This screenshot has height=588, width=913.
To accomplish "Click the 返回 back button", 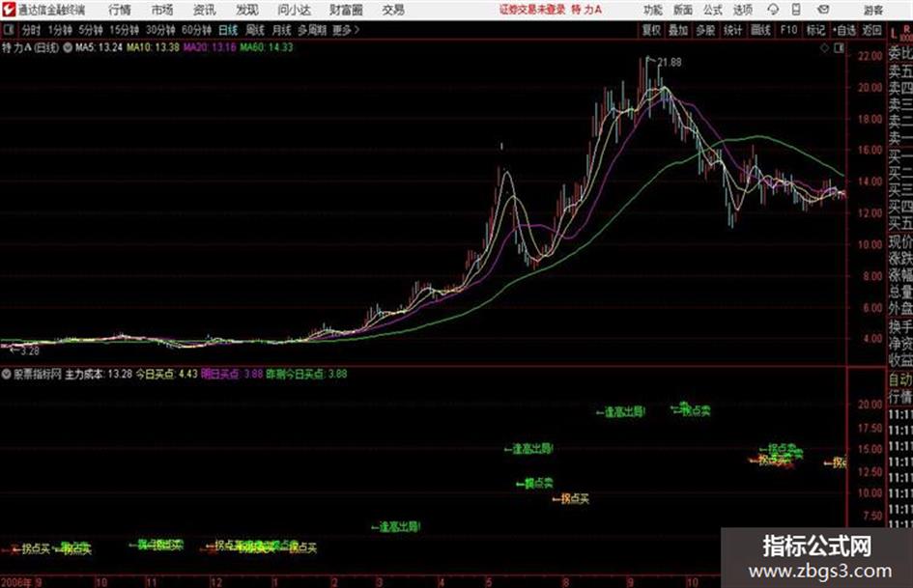I will (x=871, y=30).
